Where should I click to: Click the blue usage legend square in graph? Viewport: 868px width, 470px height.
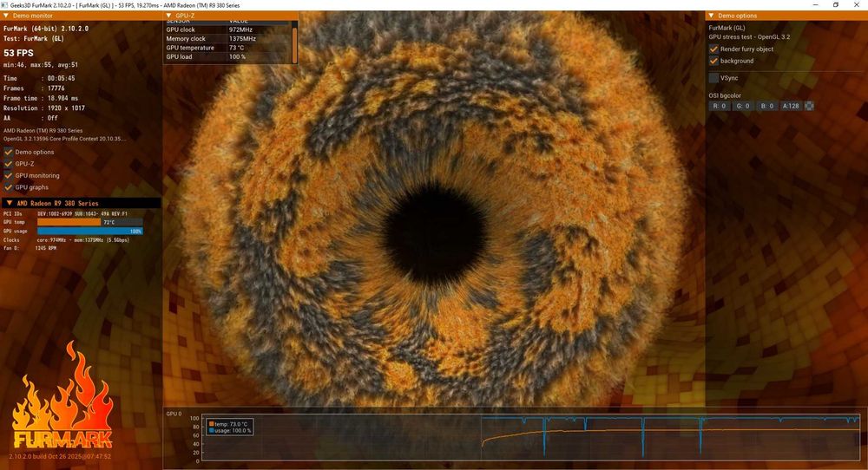(x=212, y=430)
